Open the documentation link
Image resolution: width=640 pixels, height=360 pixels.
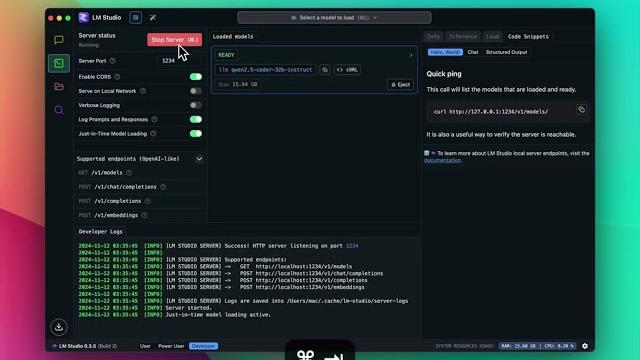(442, 160)
